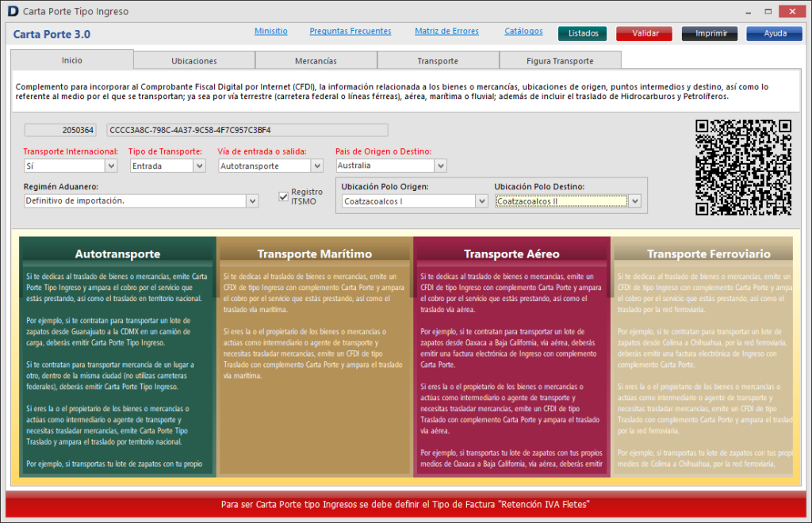Open the Preguntas Frecuentes link

point(350,32)
